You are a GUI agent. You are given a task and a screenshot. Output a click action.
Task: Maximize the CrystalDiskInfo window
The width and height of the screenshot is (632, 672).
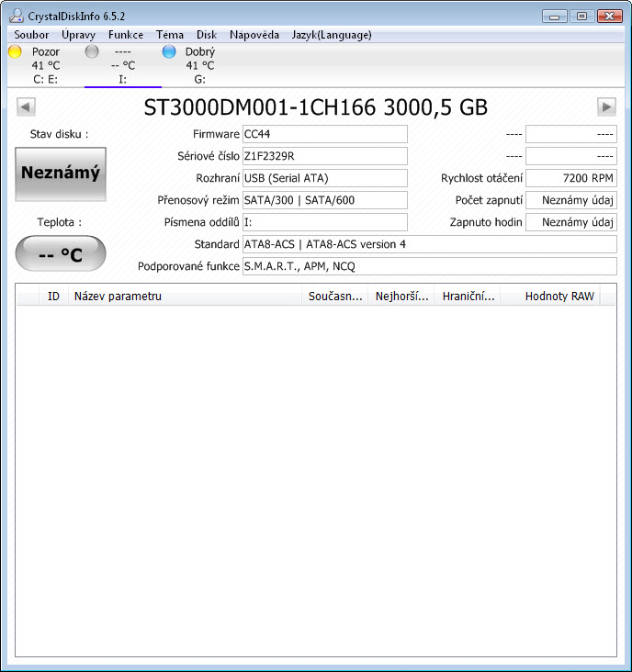point(581,17)
